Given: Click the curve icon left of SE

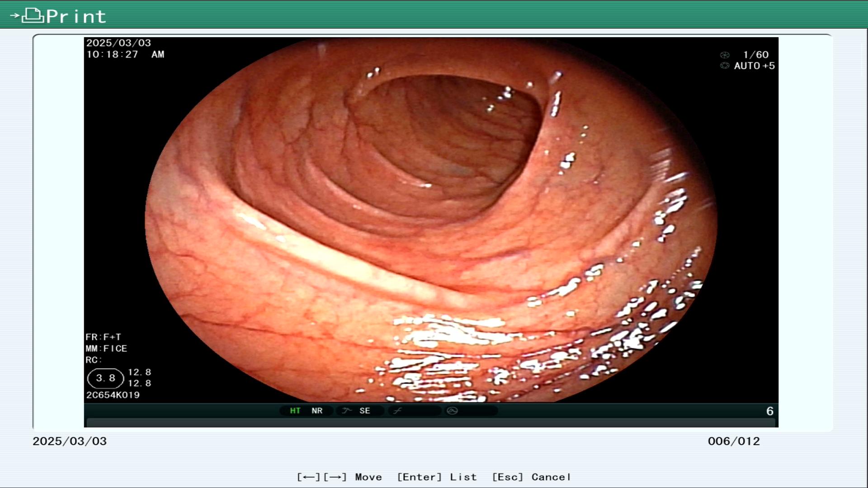Looking at the screenshot, I should 347,411.
